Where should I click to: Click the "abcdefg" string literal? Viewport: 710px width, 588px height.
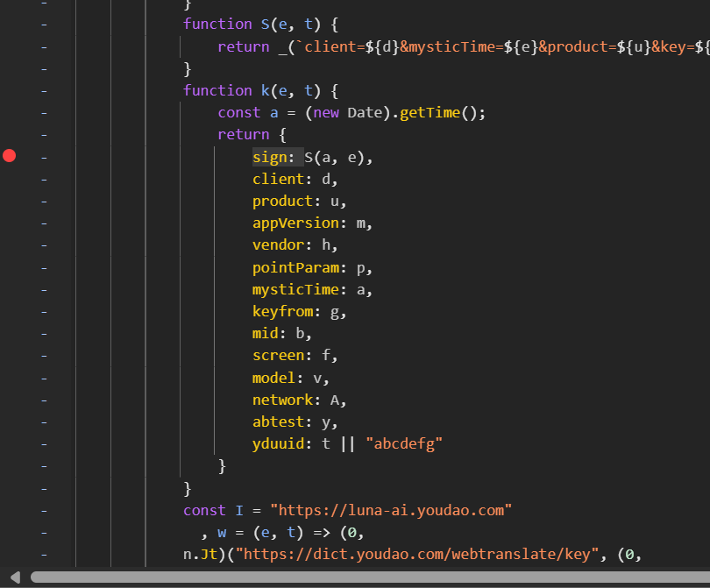click(x=404, y=443)
